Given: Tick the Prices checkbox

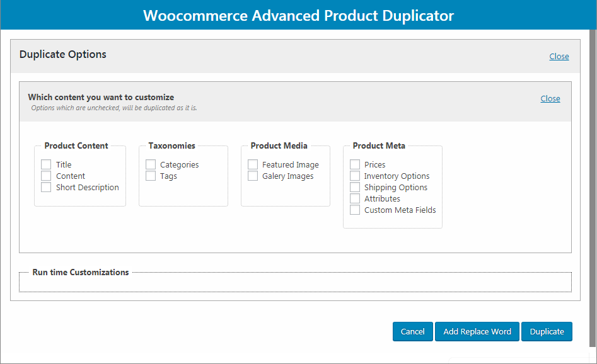Looking at the screenshot, I should (x=355, y=164).
